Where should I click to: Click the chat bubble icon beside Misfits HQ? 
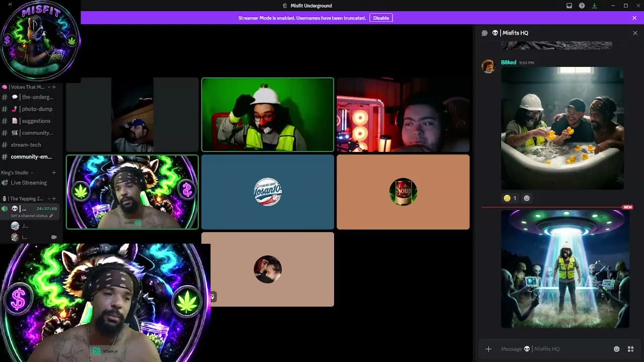[485, 33]
